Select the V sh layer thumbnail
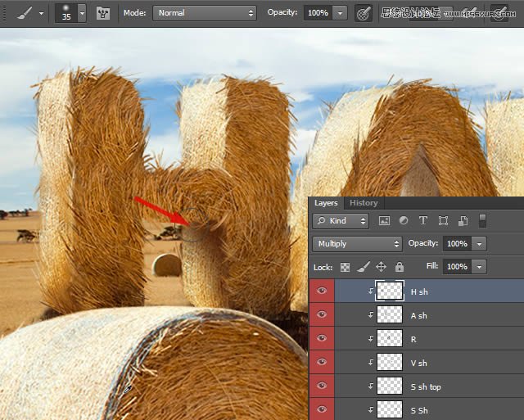 click(x=390, y=362)
